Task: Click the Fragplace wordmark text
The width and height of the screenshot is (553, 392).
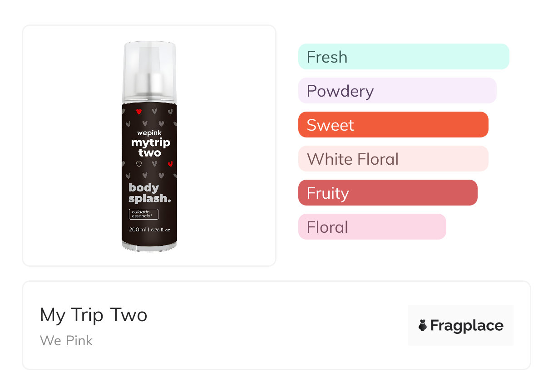Action: click(x=467, y=325)
